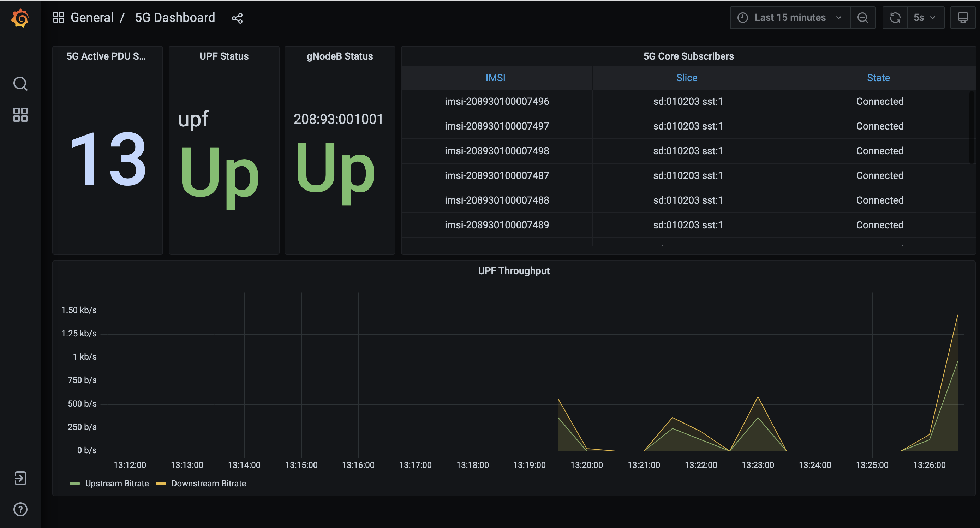This screenshot has height=528, width=980.
Task: Expand the 5s refresh interval dropdown
Action: tap(925, 18)
